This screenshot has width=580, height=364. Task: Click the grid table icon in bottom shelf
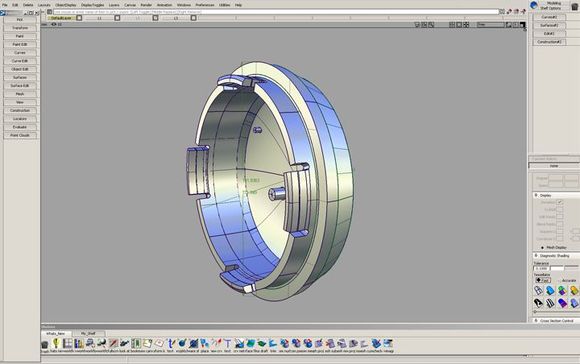(68, 344)
